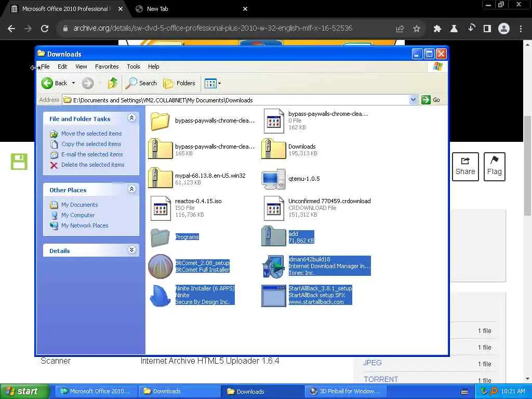The height and width of the screenshot is (399, 532).
Task: Expand the Details panel
Action: coord(131,250)
